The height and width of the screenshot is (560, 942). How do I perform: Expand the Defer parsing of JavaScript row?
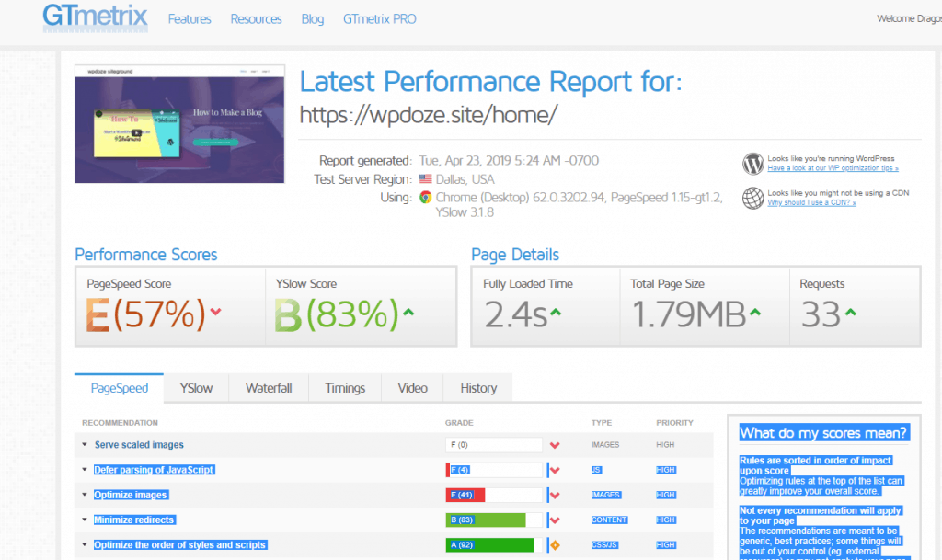click(85, 469)
